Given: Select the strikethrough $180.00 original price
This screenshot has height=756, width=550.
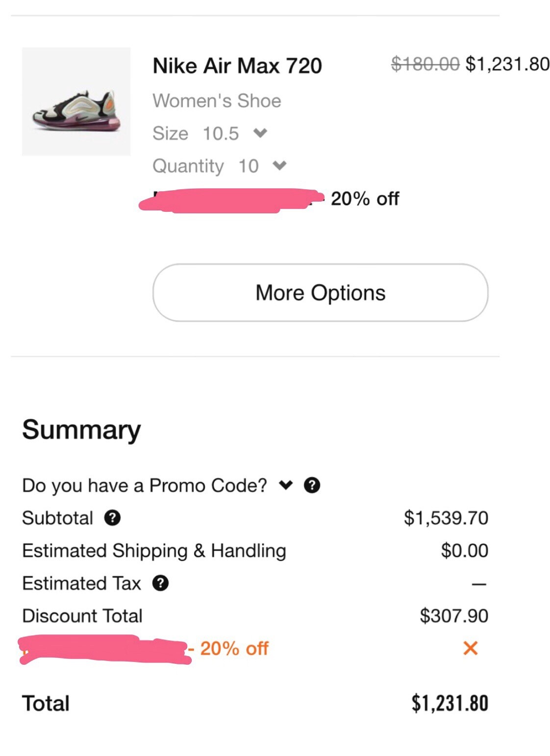Looking at the screenshot, I should (425, 63).
